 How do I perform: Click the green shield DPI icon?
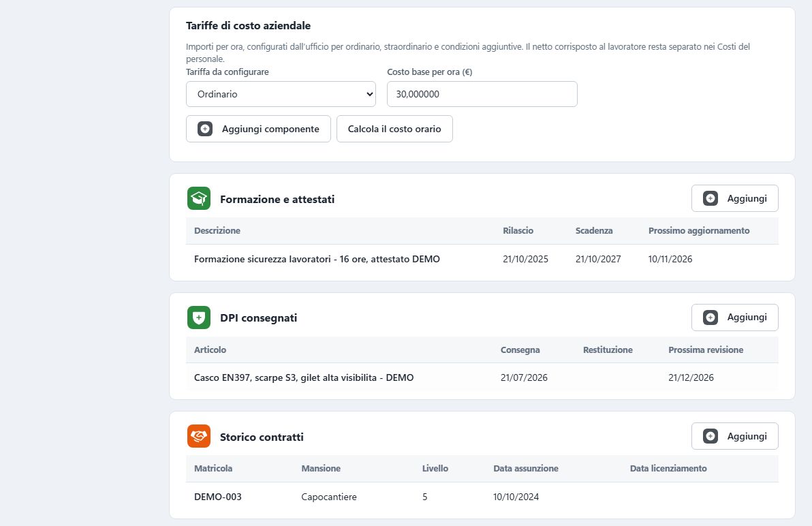coord(199,318)
